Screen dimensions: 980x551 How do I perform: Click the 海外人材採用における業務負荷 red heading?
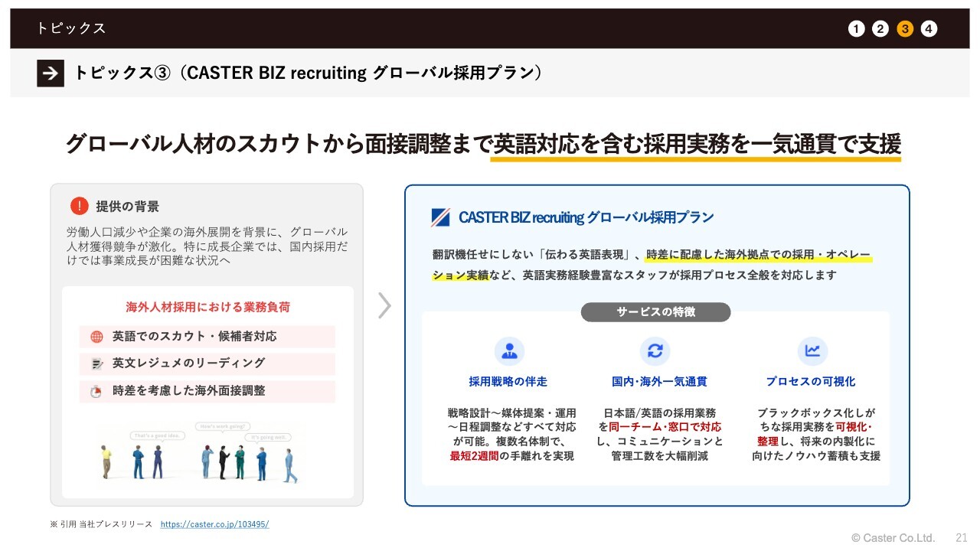click(207, 307)
